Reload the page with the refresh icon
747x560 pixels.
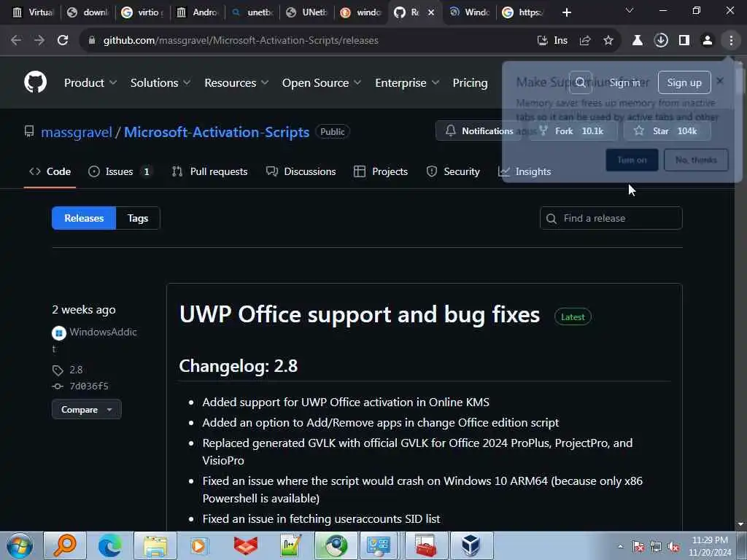click(x=63, y=41)
